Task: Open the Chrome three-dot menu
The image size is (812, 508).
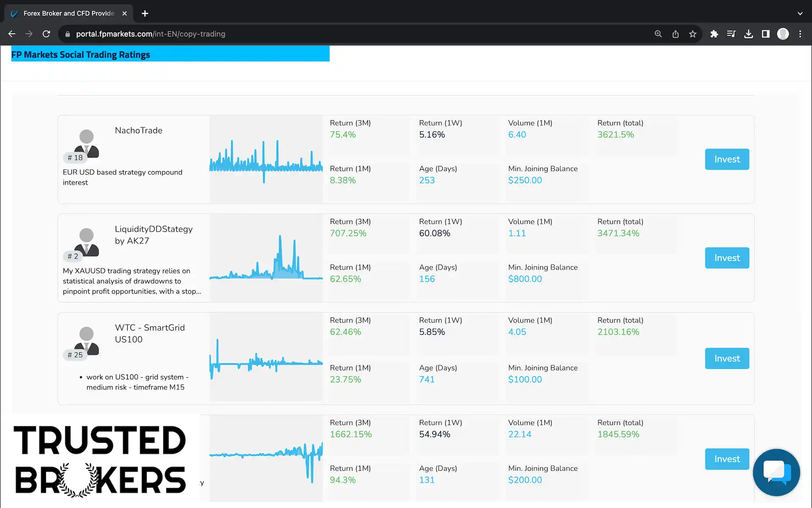Action: click(x=800, y=34)
